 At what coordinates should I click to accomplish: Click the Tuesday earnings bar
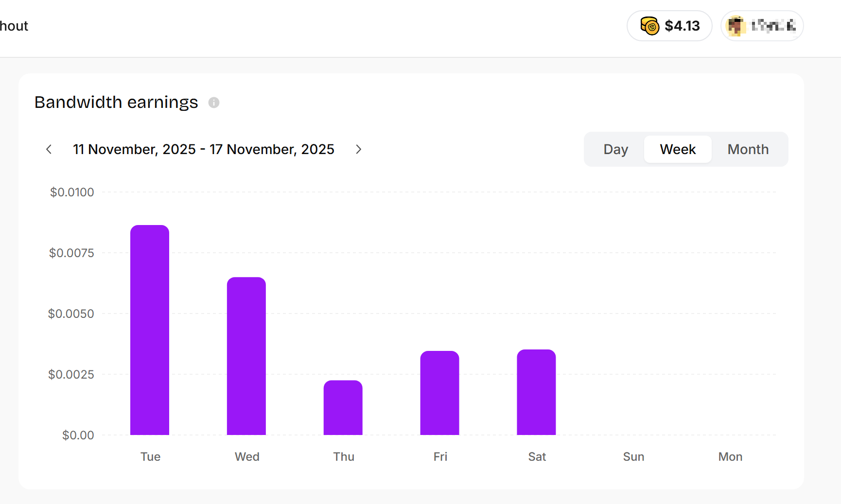tap(150, 330)
